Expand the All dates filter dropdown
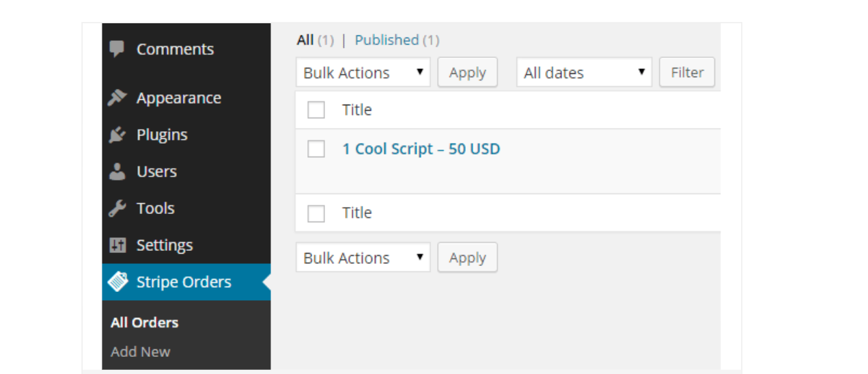The width and height of the screenshot is (868, 374). coord(584,72)
